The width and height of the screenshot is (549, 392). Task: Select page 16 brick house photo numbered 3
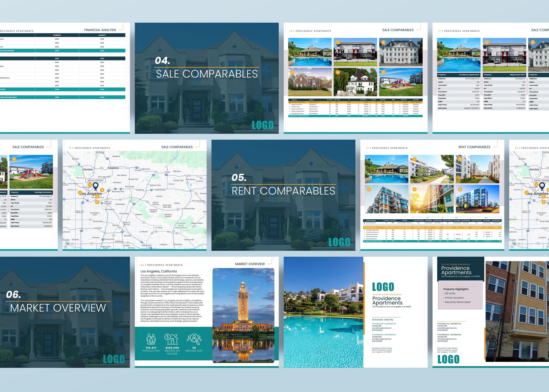[x=310, y=82]
